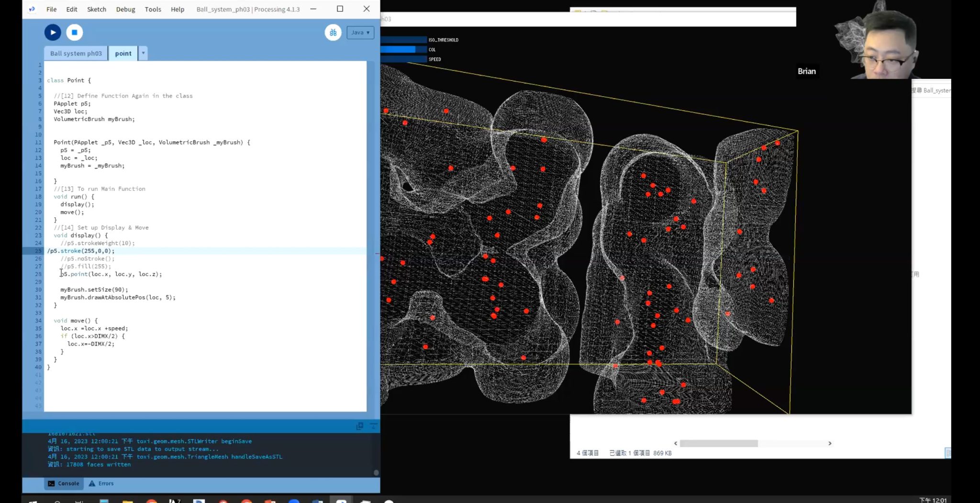Open the Sketch menu
This screenshot has height=503, width=980.
(x=96, y=9)
